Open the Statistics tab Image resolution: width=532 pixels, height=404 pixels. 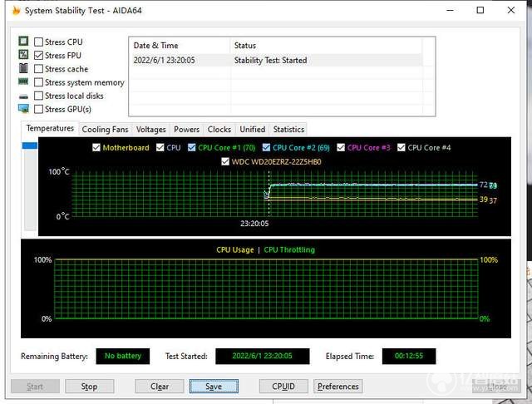click(288, 129)
